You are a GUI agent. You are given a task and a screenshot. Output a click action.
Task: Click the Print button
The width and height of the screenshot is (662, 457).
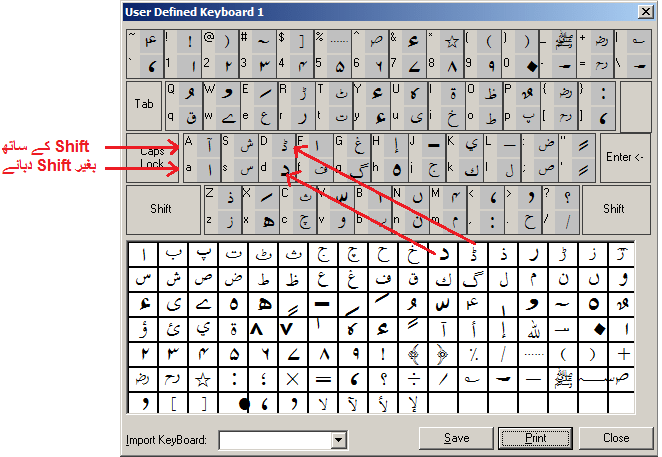pos(535,438)
